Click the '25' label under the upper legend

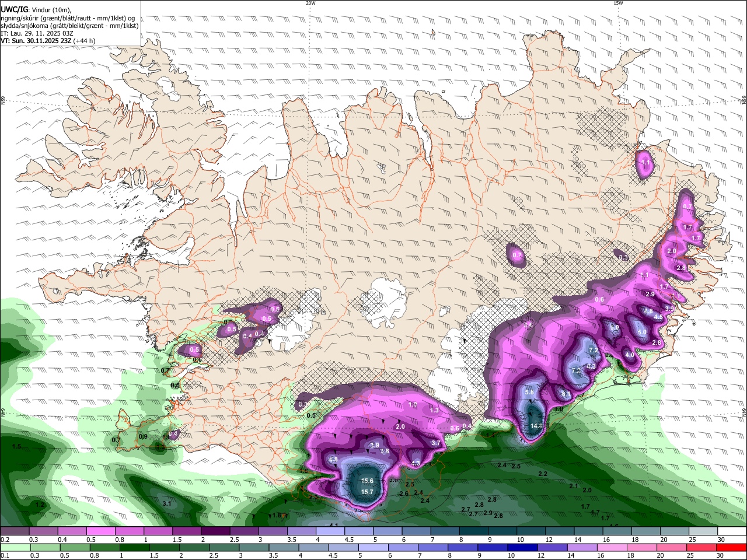point(692,540)
